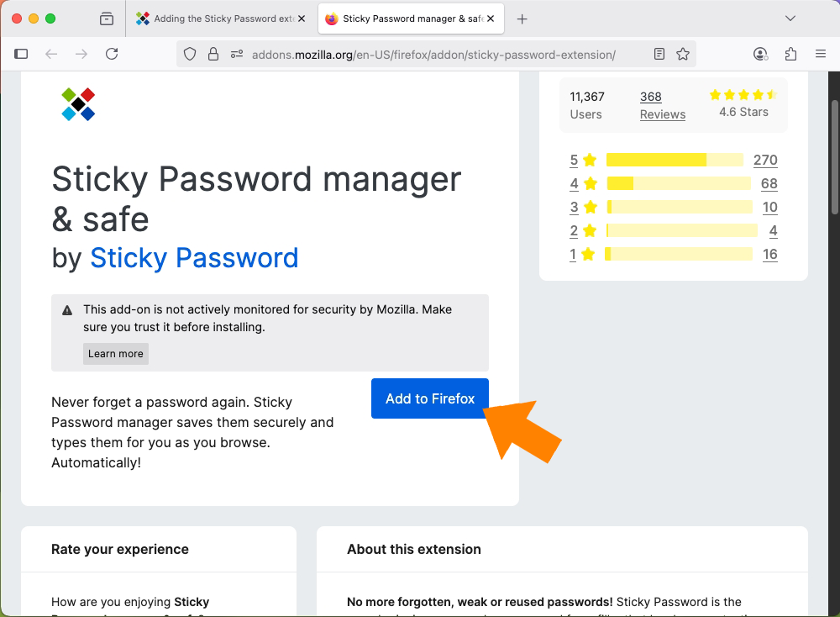Click the About this extension heading
The width and height of the screenshot is (840, 617).
(414, 549)
